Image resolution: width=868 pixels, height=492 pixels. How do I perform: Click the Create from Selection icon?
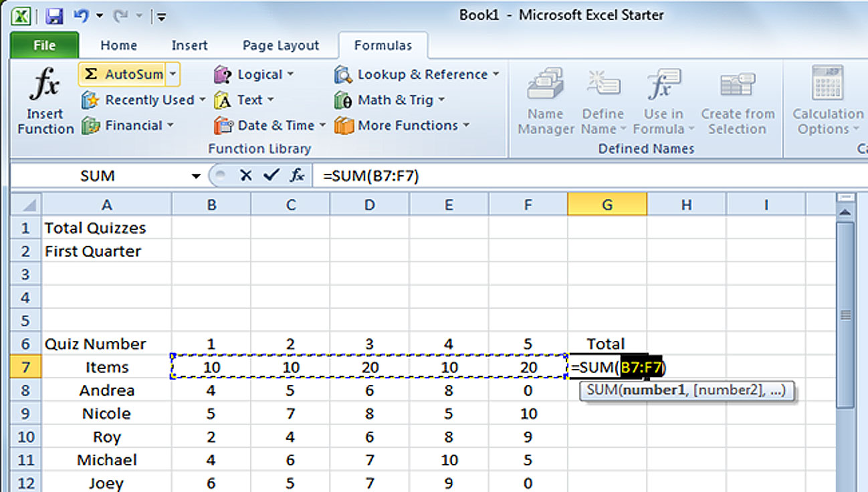click(738, 86)
